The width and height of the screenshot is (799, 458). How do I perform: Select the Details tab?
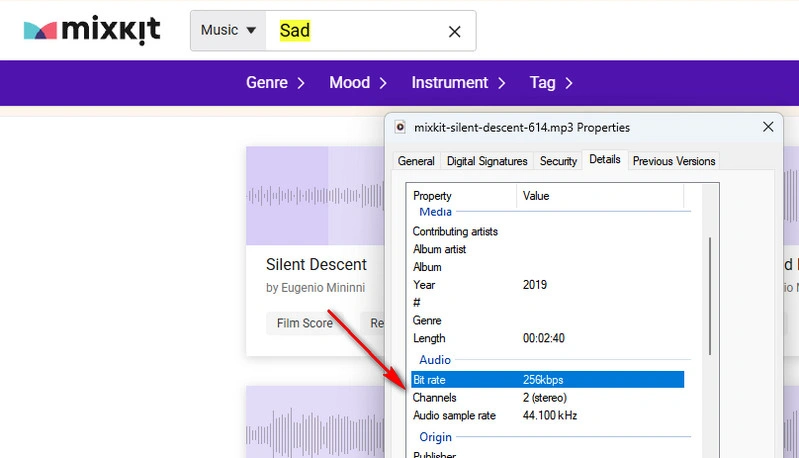point(605,159)
